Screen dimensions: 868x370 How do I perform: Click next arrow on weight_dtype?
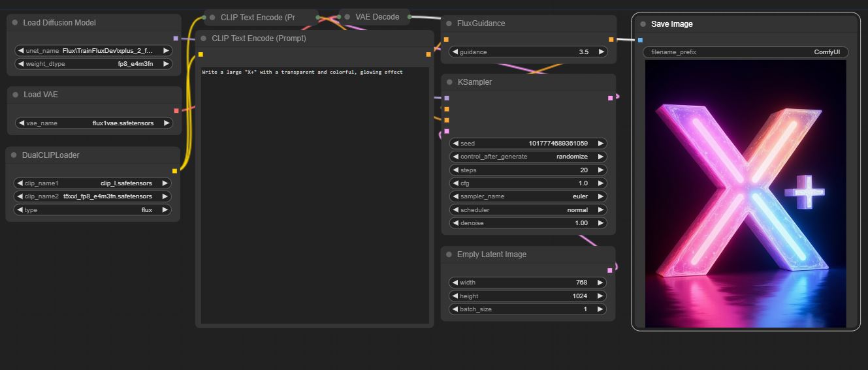[167, 64]
